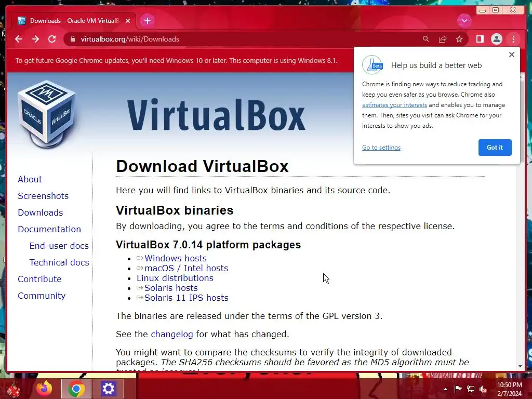Share this page icon
This screenshot has width=532, height=399.
point(443,39)
